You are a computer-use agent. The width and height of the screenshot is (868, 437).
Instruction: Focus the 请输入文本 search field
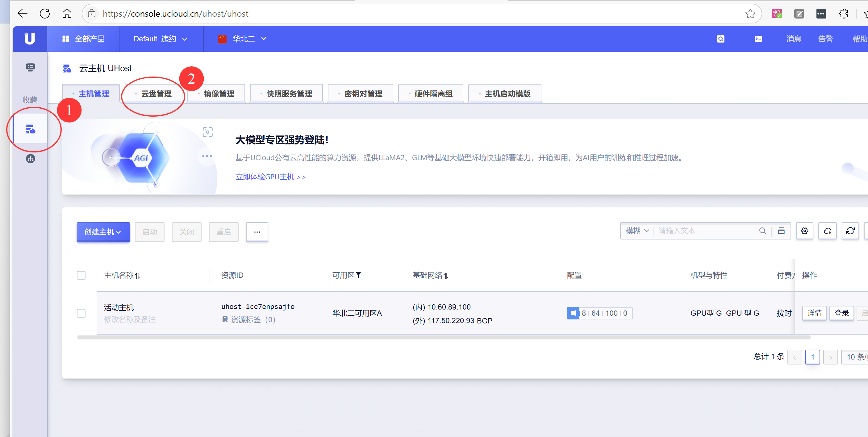706,231
